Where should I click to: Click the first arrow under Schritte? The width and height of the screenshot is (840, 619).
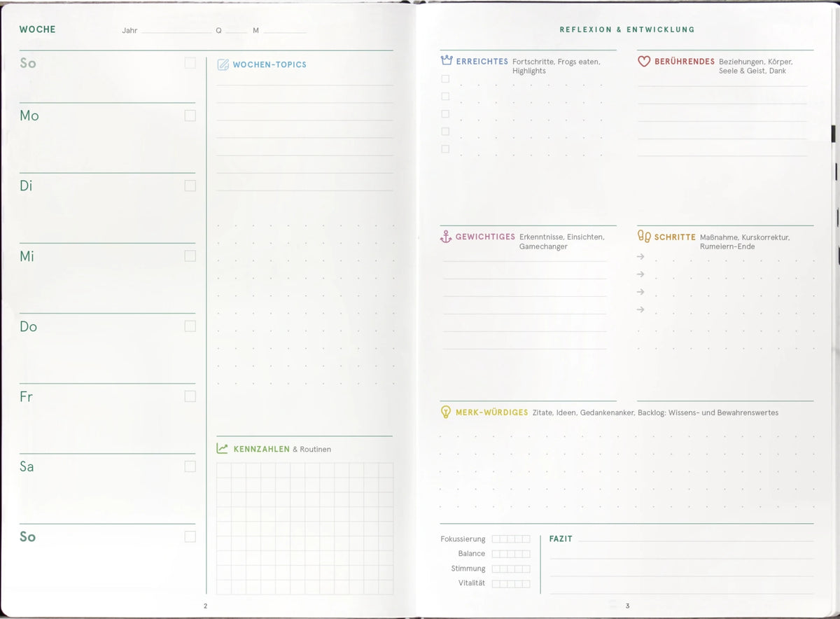(640, 256)
